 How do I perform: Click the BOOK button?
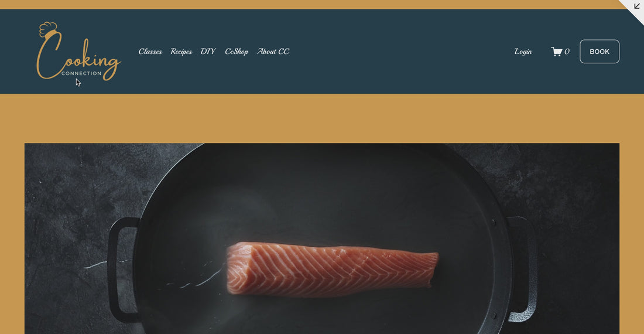tap(600, 52)
